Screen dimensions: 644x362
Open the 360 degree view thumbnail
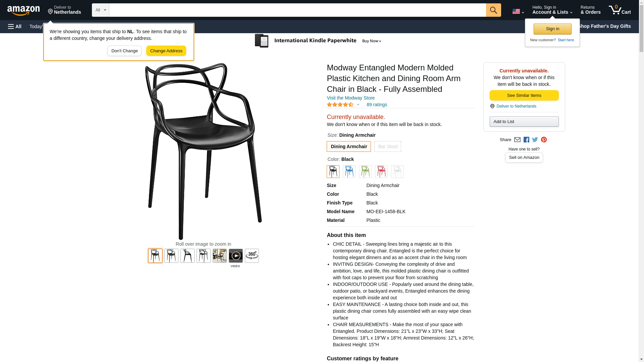(x=252, y=256)
